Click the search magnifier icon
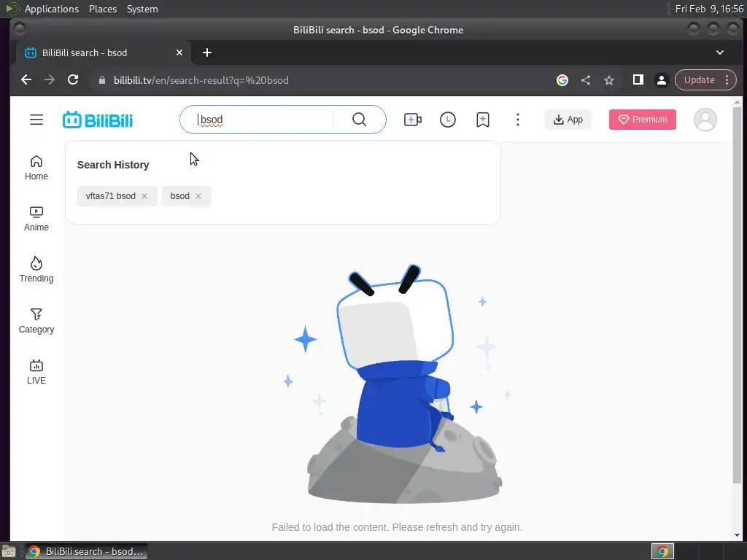 pos(360,120)
